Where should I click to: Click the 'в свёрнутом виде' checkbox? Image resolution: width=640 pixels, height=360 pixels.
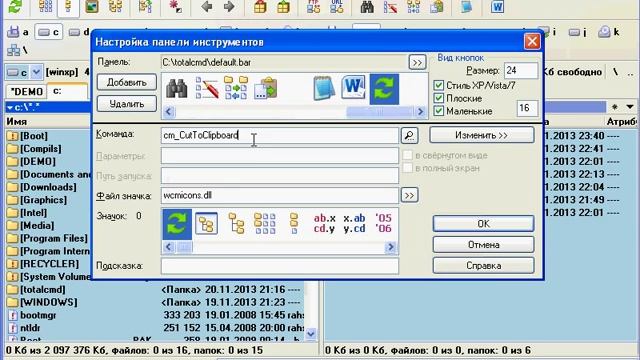point(407,155)
